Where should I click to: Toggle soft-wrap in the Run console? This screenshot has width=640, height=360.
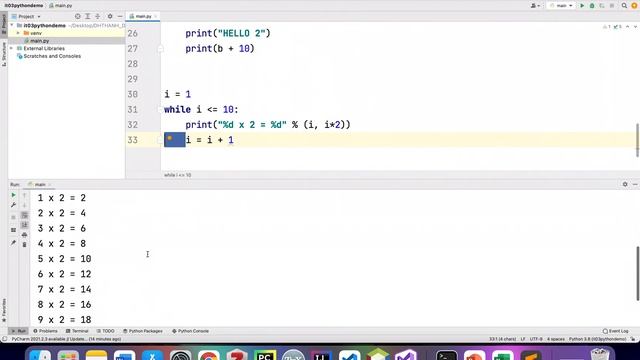click(x=24, y=215)
